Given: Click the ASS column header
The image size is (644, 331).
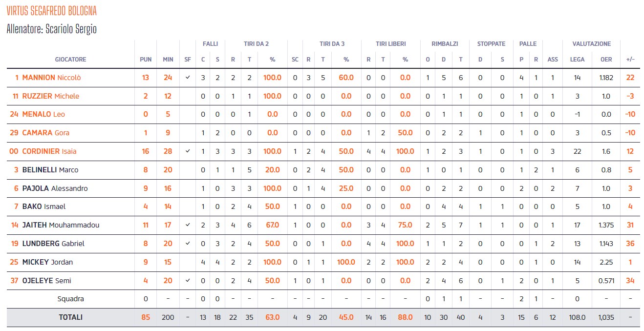Looking at the screenshot, I should coord(553,60).
